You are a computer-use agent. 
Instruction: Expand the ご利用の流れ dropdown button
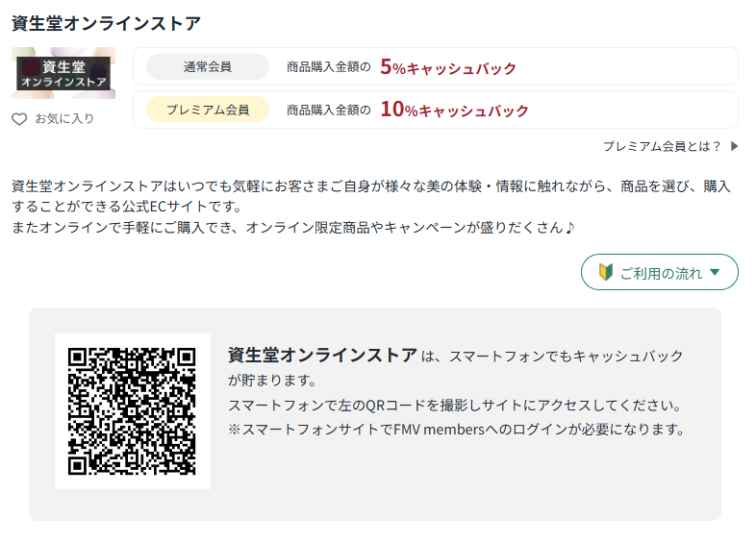[x=659, y=272]
